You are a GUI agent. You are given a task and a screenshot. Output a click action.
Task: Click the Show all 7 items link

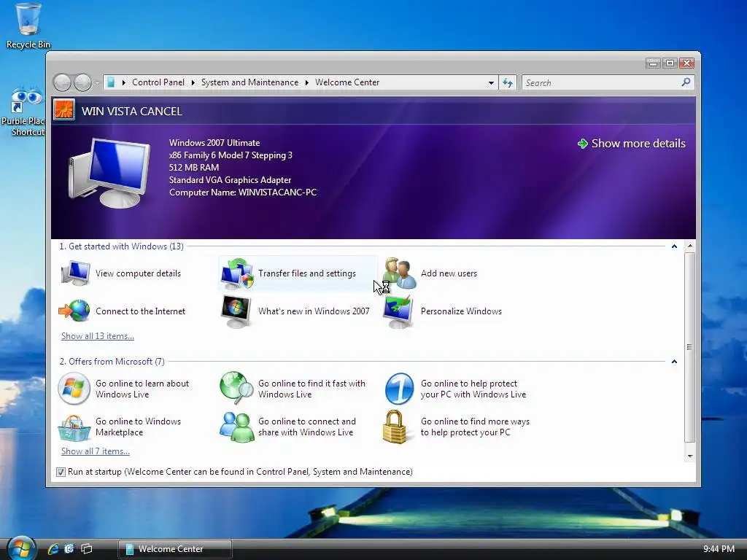pyautogui.click(x=96, y=451)
